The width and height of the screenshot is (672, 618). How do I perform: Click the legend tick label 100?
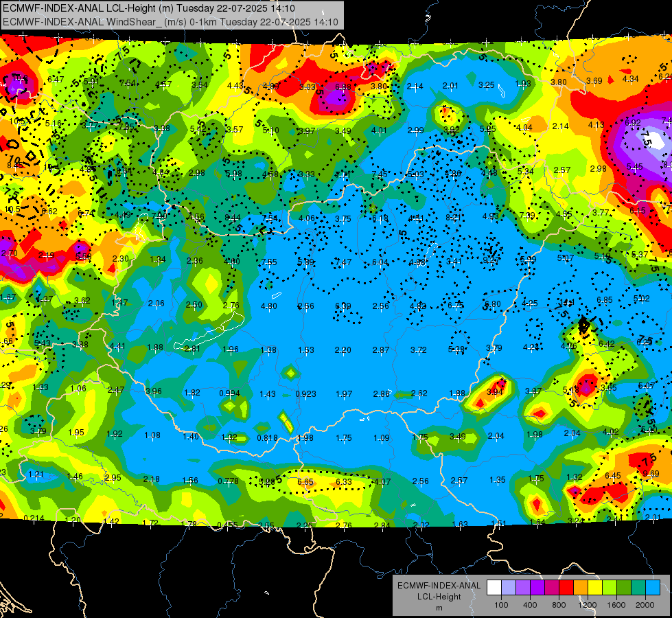pyautogui.click(x=501, y=605)
